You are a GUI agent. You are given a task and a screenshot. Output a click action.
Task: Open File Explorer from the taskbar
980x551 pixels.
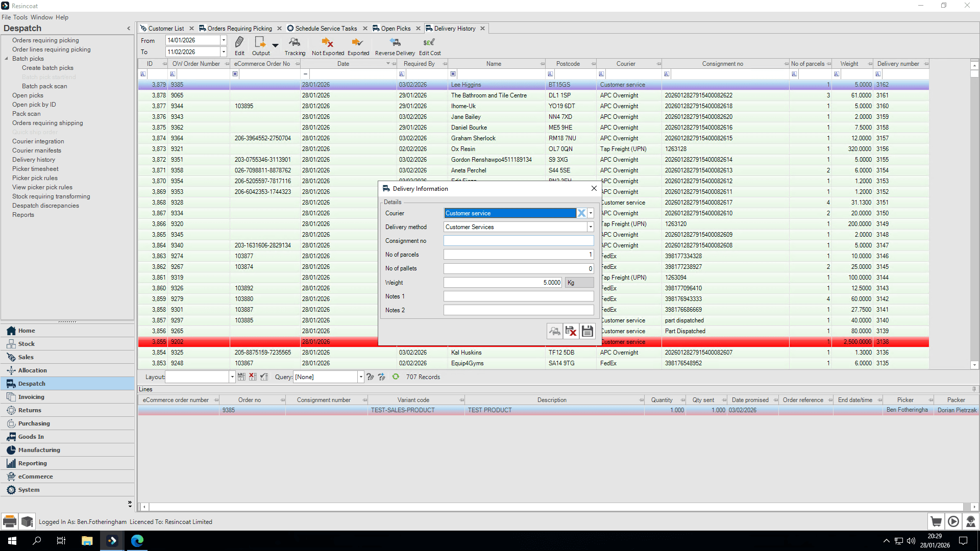(x=87, y=541)
